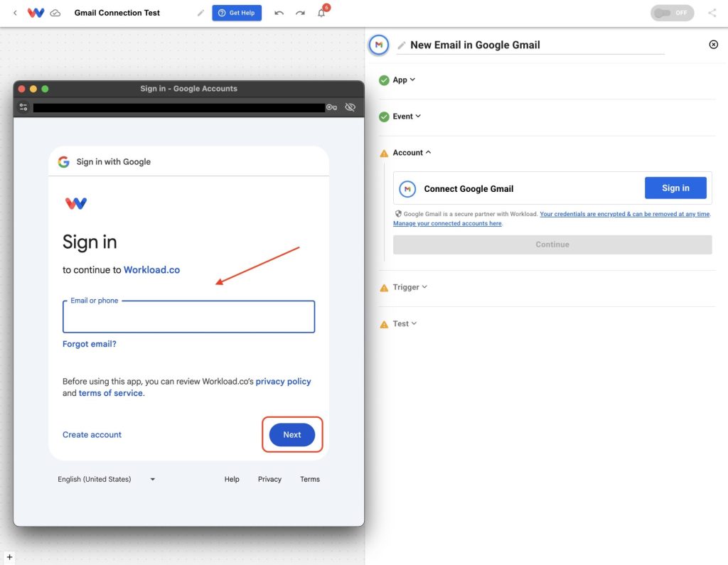Expand the Trigger section
The image size is (728, 565).
(410, 287)
